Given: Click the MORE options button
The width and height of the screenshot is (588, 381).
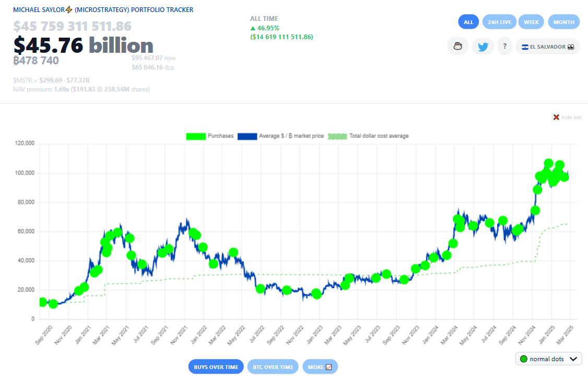Looking at the screenshot, I should (320, 366).
